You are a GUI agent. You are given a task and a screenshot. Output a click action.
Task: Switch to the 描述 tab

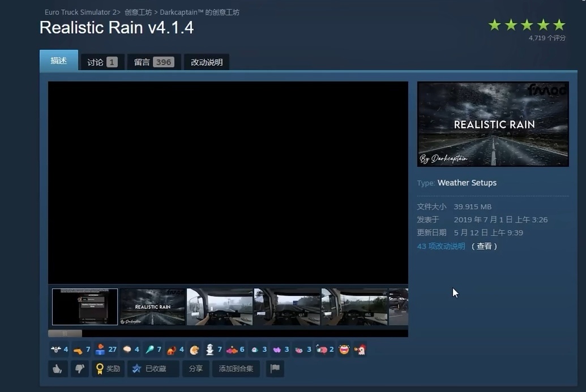click(x=59, y=60)
